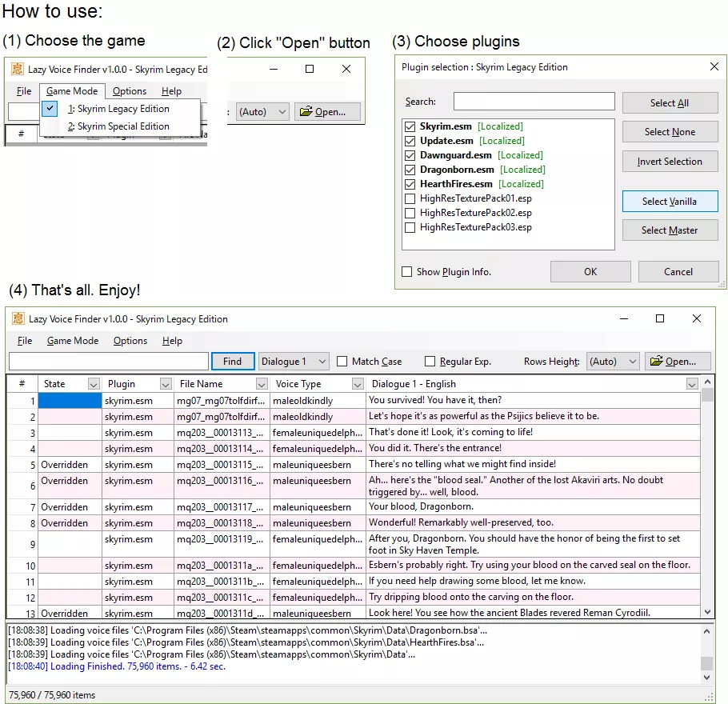Click the highlighted State cell in row 1
This screenshot has height=704, width=728.
click(x=70, y=401)
